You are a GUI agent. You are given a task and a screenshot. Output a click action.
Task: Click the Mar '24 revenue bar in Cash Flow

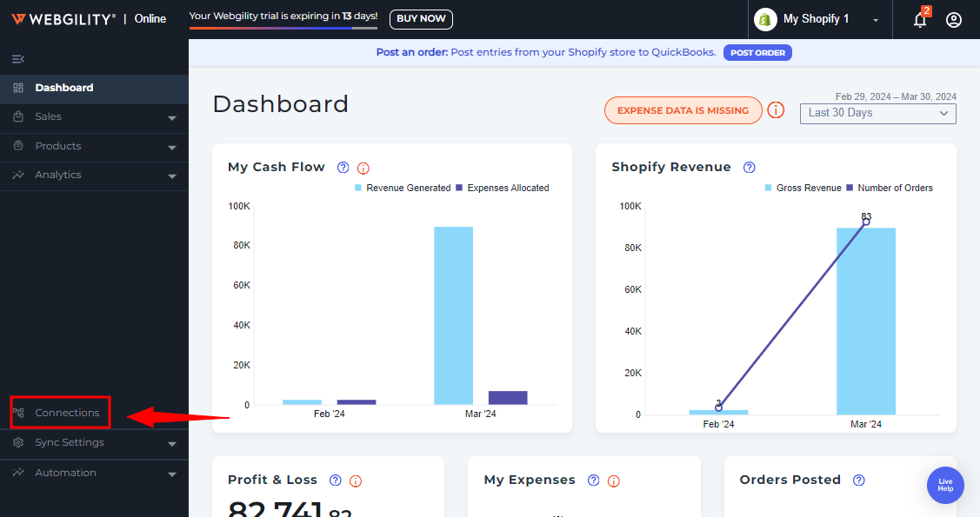[453, 315]
